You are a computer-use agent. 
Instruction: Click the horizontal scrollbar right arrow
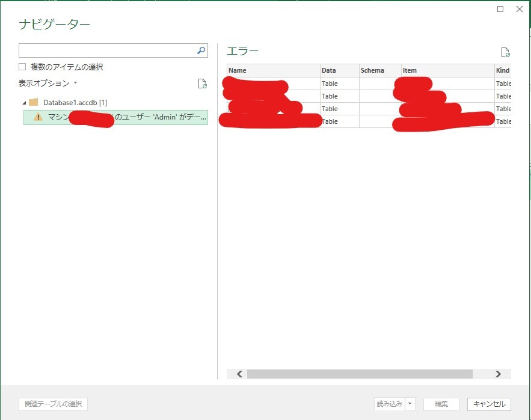point(498,374)
